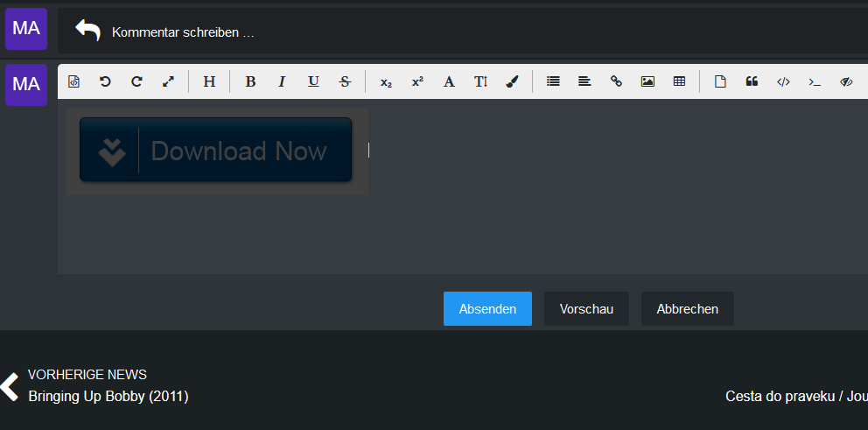The height and width of the screenshot is (430, 868).
Task: Insert an image into comment
Action: point(647,81)
